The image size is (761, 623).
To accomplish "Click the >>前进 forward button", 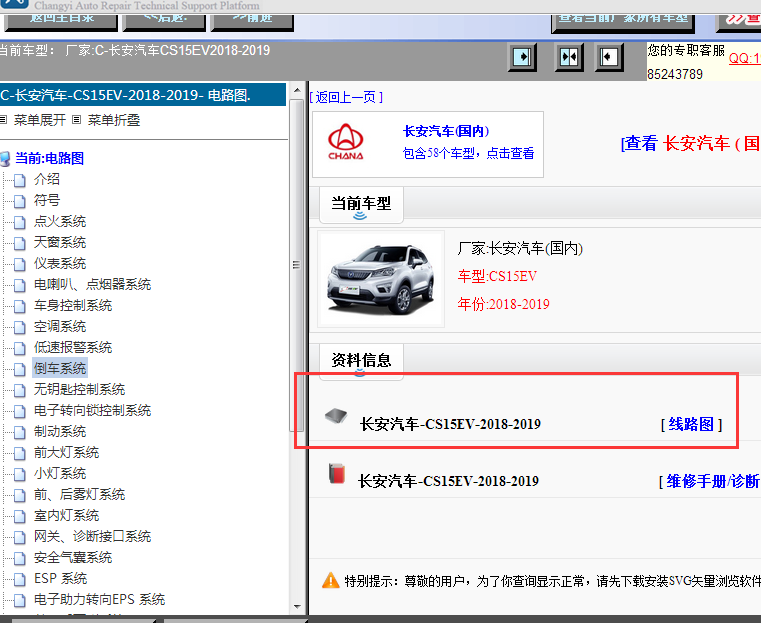I will [252, 21].
